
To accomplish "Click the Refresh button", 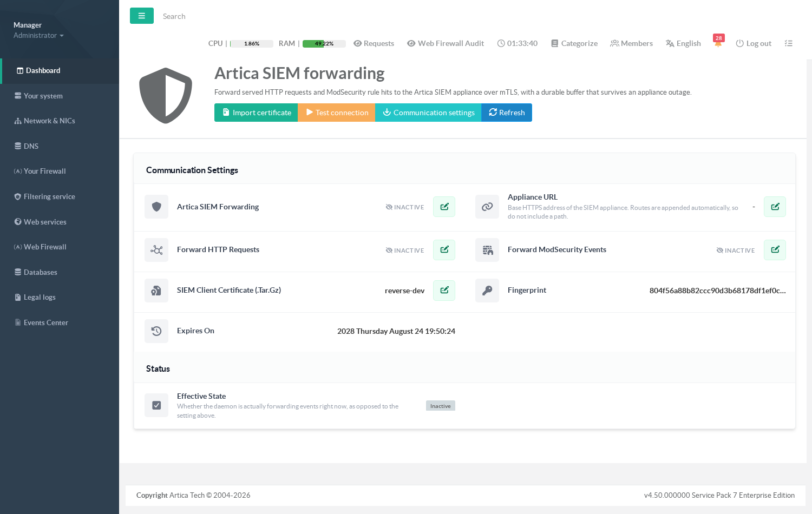I will (507, 113).
